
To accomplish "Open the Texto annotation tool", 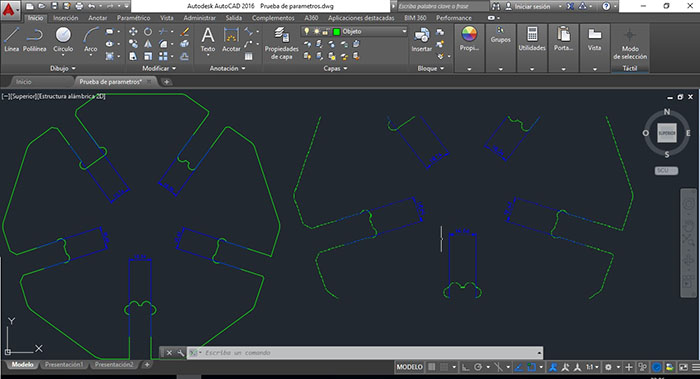I will (x=208, y=39).
